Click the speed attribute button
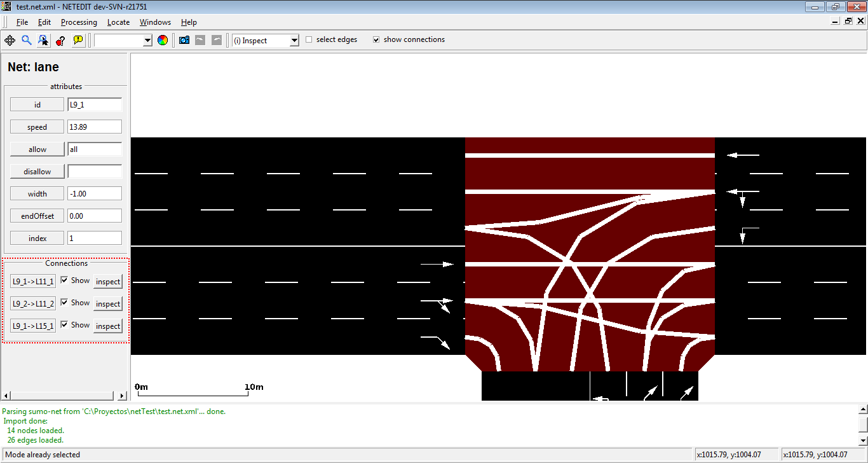Screen dimensions: 868x463 click(37, 127)
